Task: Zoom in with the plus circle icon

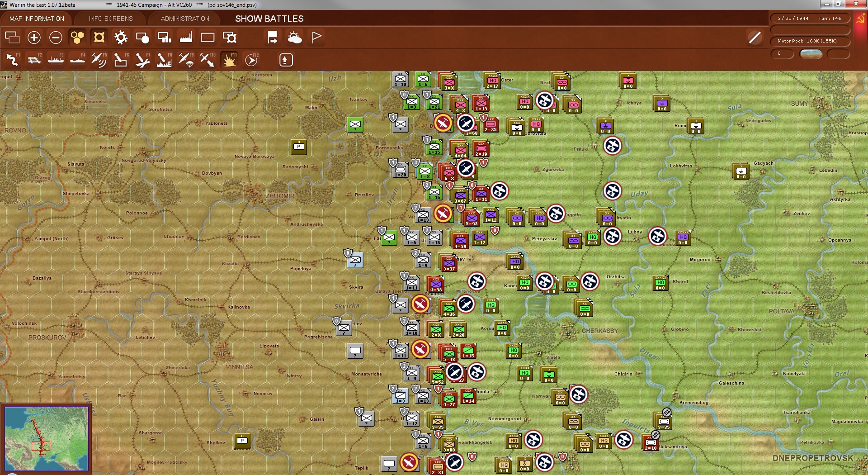Action: point(34,38)
